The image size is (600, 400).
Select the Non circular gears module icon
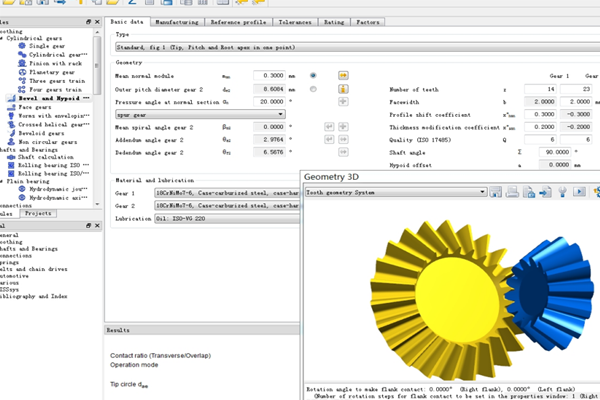pos(11,142)
